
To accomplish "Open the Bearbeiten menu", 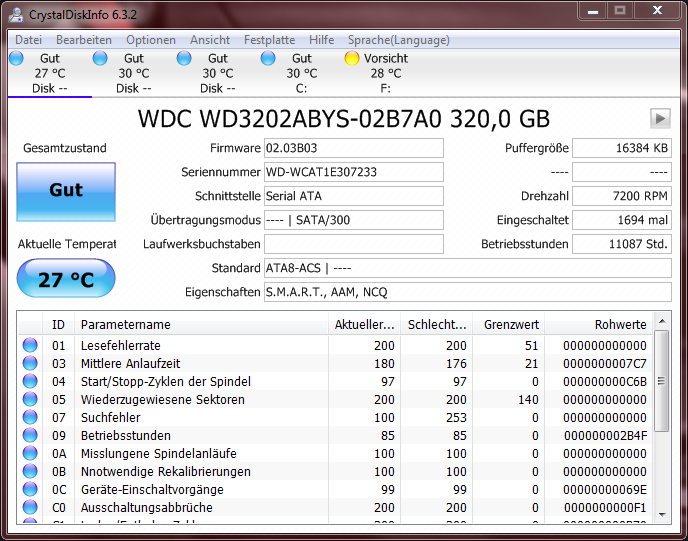I will tap(84, 40).
